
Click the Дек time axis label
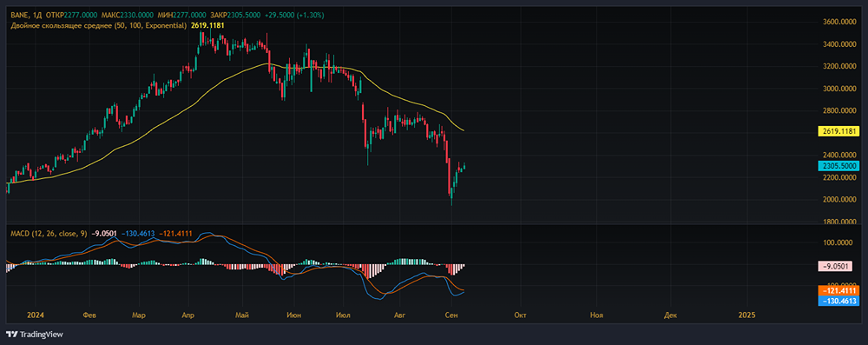click(670, 315)
